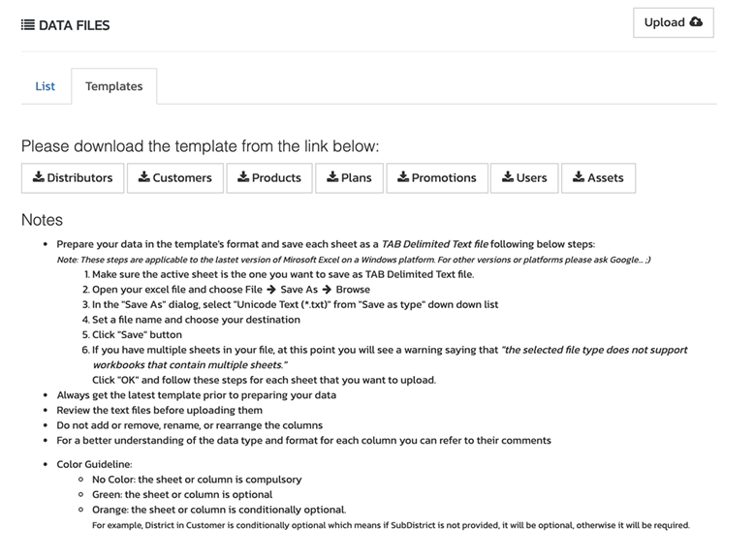Viewport: 755px width, 560px height.
Task: Click the download icon for Users template
Action: point(508,177)
